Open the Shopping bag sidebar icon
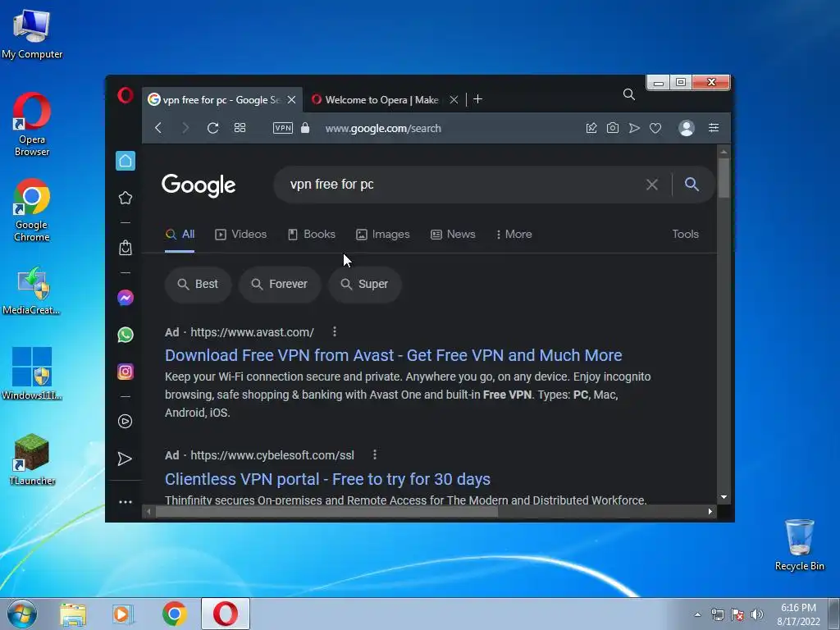This screenshot has width=840, height=630. [126, 248]
